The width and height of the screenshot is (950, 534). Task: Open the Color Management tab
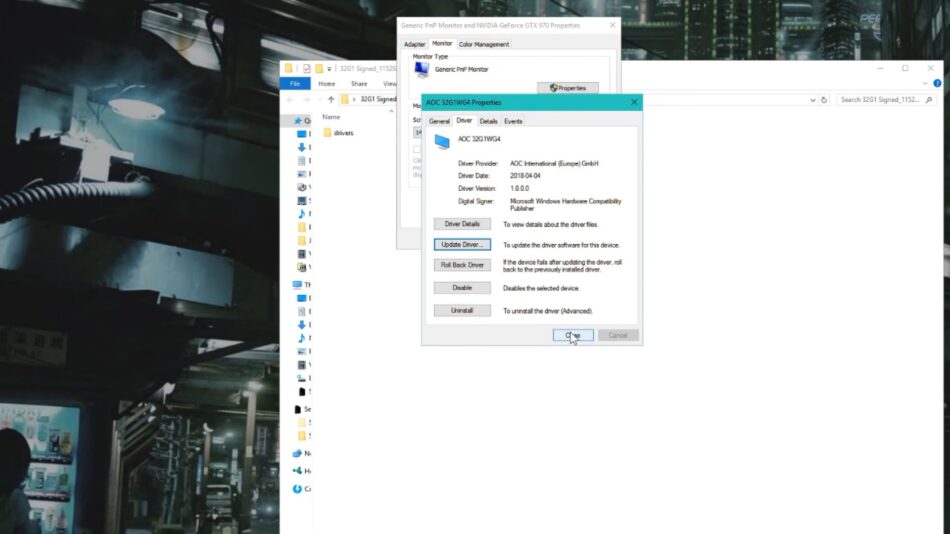[x=483, y=44]
